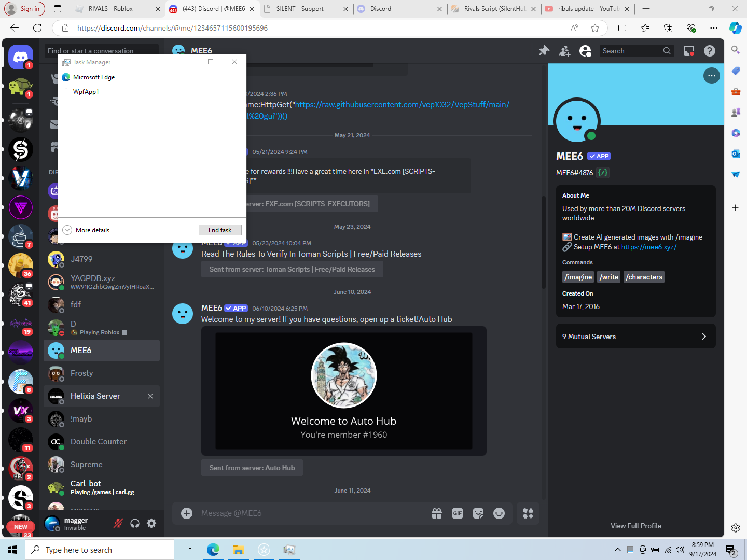Open Copilot in Edge toolbar
This screenshot has height=560, width=747.
click(736, 28)
